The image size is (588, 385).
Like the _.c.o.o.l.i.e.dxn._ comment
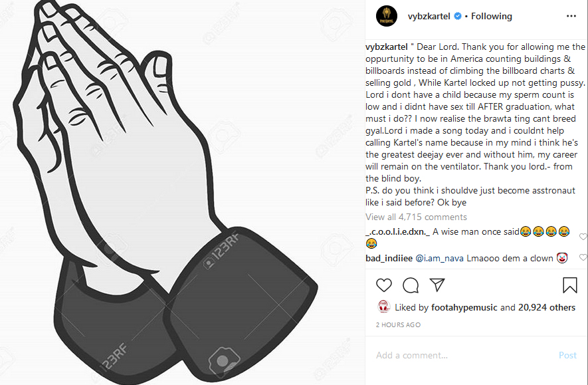[583, 237]
